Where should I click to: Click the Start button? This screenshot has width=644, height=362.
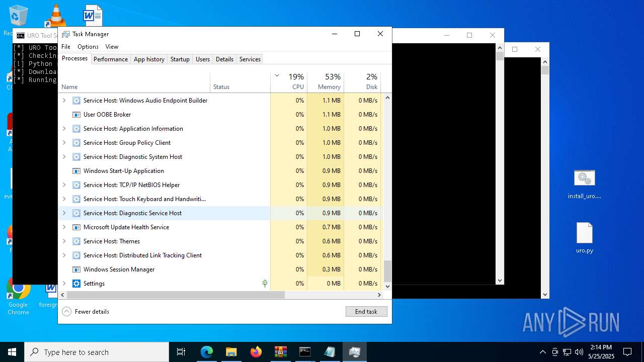(12, 352)
